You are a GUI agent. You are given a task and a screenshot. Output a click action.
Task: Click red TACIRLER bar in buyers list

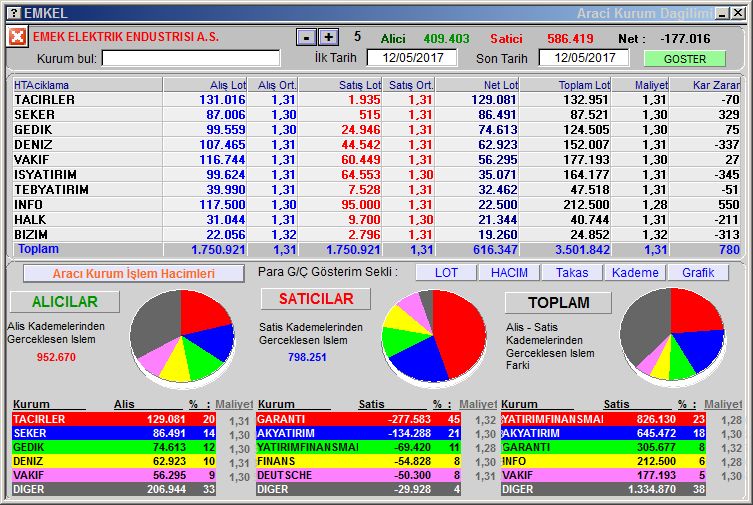click(114, 419)
